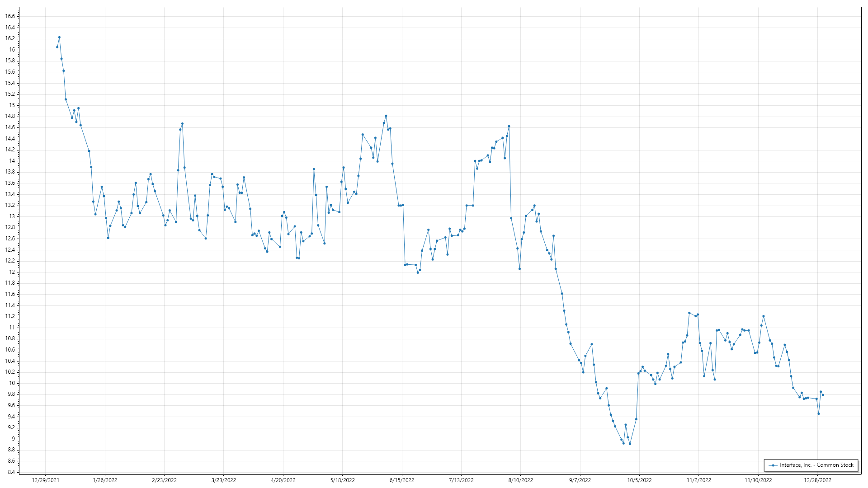Click the 6/15/2022 x-axis label
This screenshot has height=488, width=868.
click(x=402, y=480)
